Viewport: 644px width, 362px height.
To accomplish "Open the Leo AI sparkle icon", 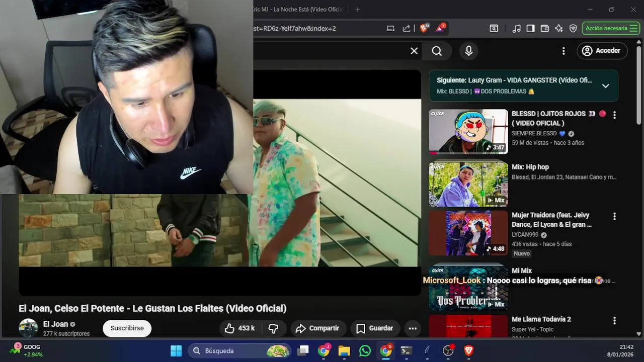I will (x=558, y=29).
